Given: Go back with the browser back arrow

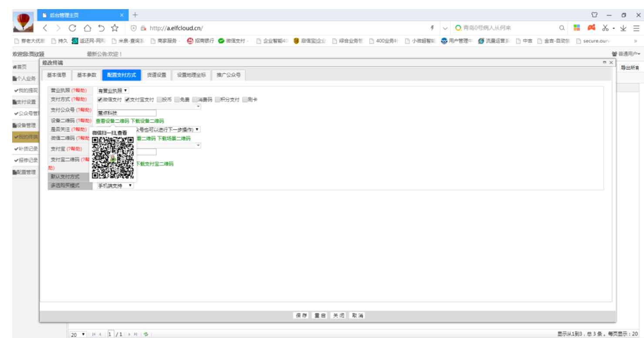Looking at the screenshot, I should pyautogui.click(x=45, y=28).
